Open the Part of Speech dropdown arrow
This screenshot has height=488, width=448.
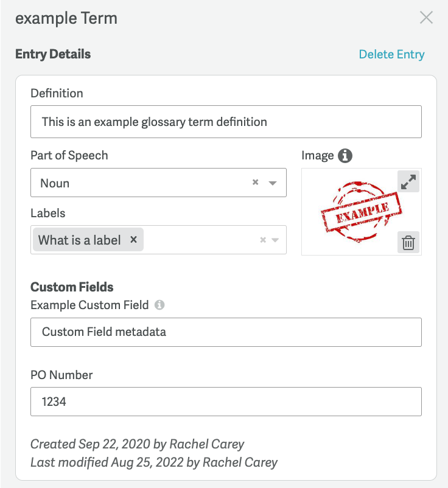click(273, 183)
